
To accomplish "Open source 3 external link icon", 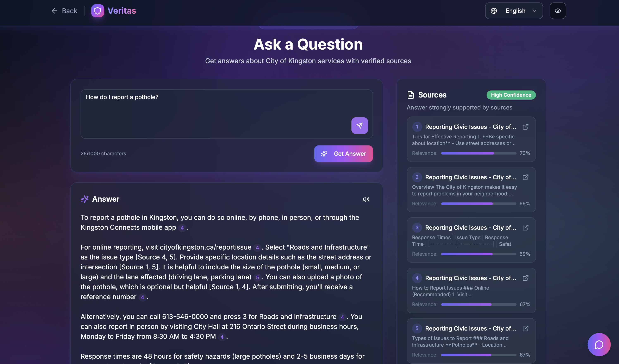I will click(x=525, y=228).
